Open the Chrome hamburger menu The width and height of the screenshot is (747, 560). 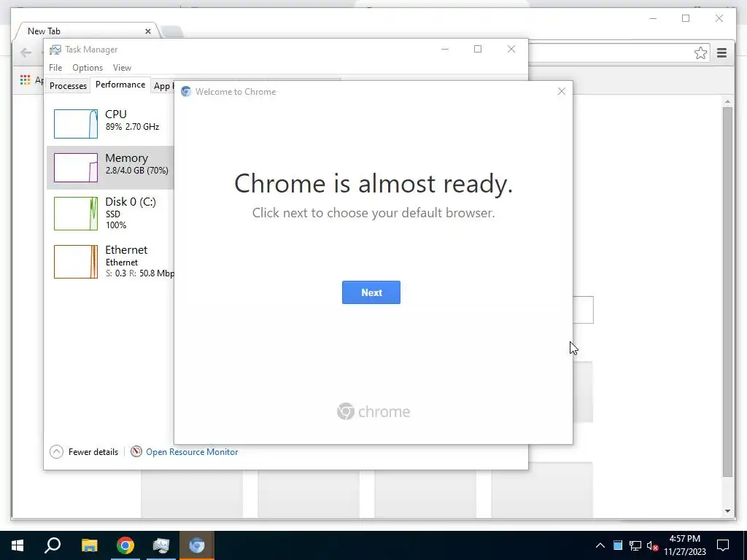pos(721,52)
